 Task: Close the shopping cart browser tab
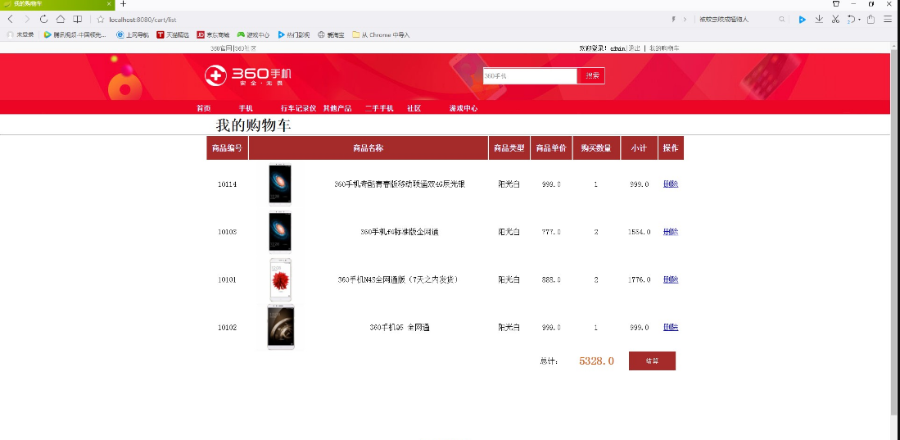tap(109, 4)
